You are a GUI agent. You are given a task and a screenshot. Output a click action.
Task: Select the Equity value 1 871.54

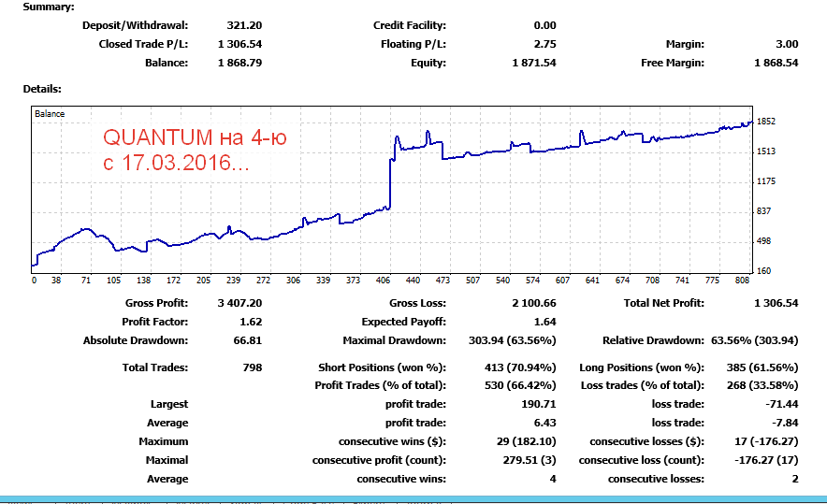click(x=534, y=63)
